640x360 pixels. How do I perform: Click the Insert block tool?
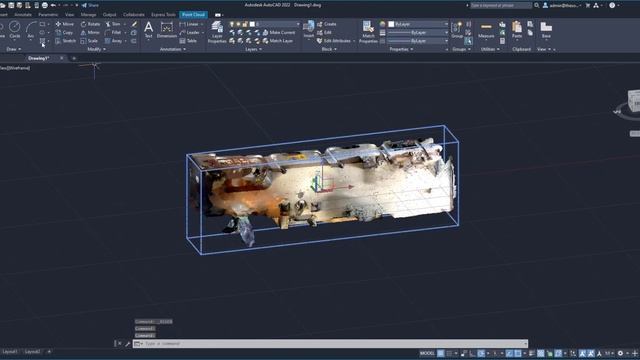pyautogui.click(x=309, y=30)
